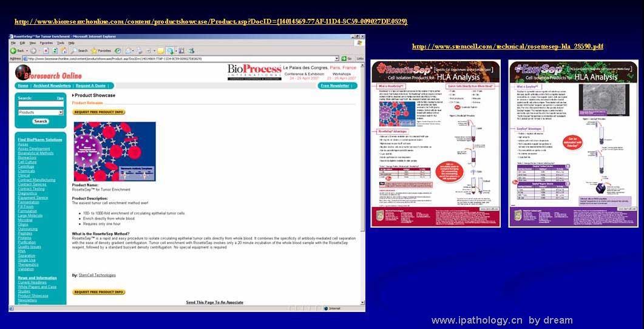Screen dimensions: 644x329
Task: Open the Separation sidebar link
Action: point(26,256)
